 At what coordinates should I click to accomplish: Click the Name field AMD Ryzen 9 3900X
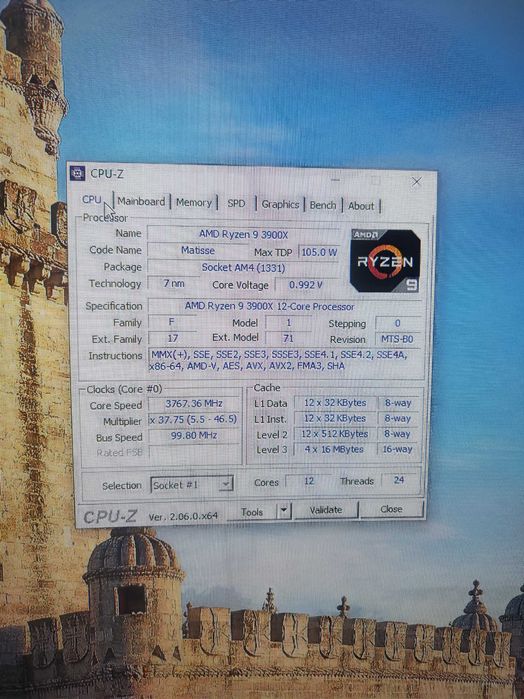[243, 234]
